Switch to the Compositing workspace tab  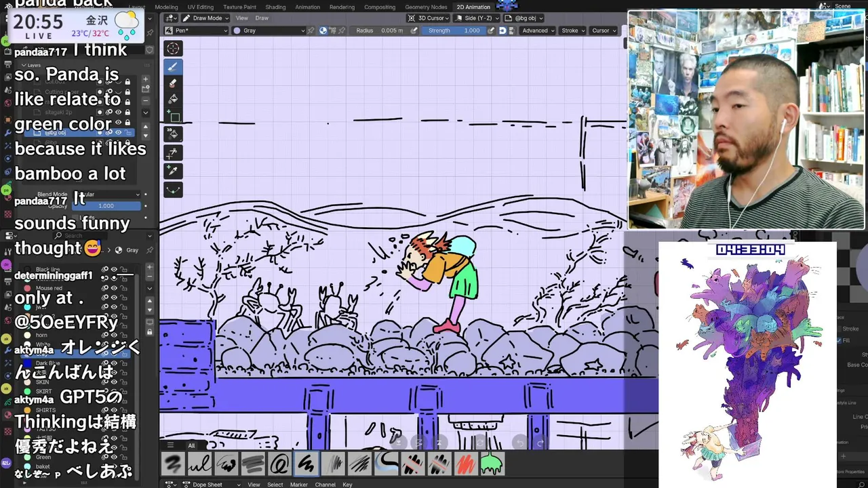point(380,7)
